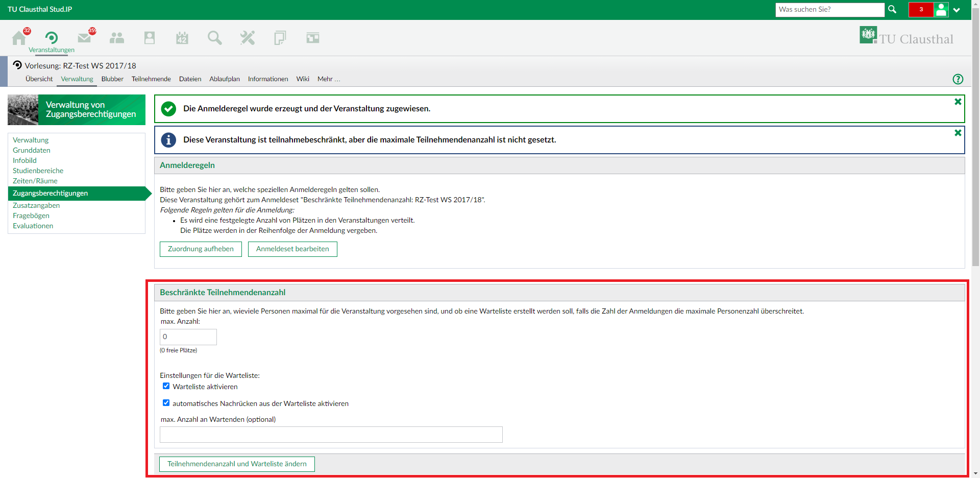Open the Profile icon in navigation
Image resolution: width=980 pixels, height=478 pixels.
(x=150, y=38)
